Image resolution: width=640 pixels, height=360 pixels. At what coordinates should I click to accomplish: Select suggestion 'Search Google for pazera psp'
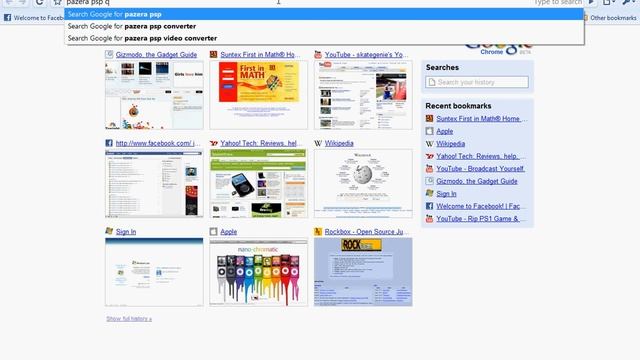pos(324,14)
